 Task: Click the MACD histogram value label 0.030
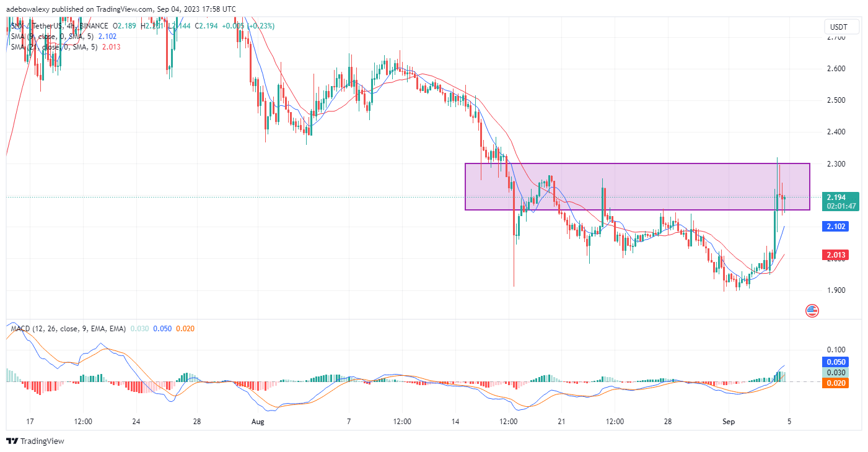click(835, 373)
